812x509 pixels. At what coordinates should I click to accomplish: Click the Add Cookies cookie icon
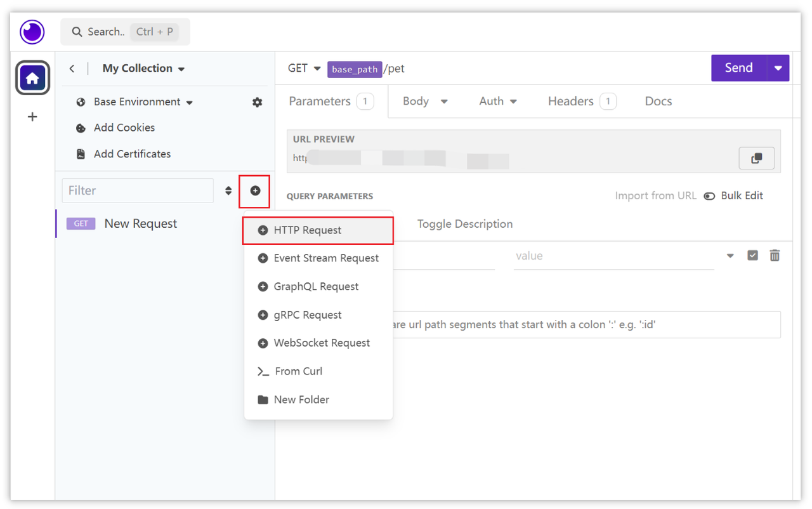(x=81, y=128)
